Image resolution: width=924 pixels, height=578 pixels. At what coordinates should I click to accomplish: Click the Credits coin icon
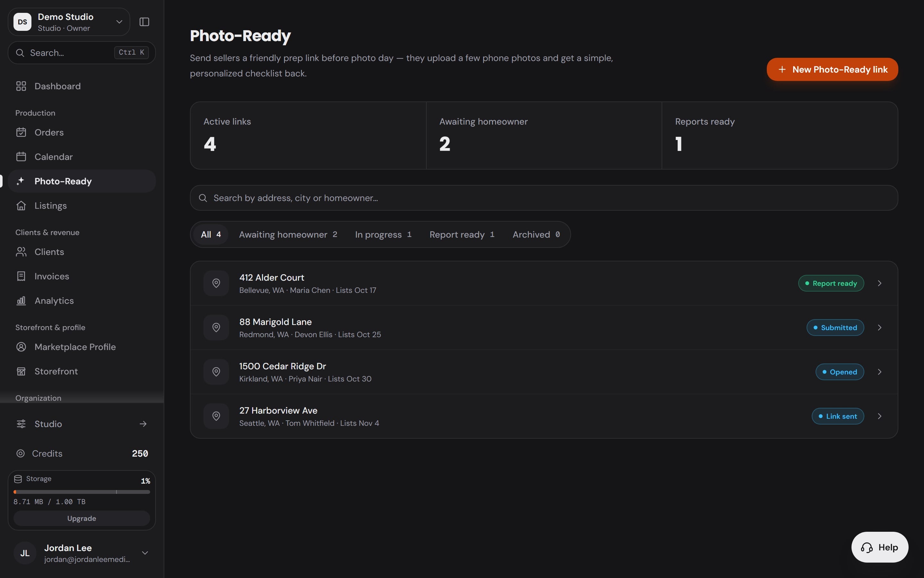[x=21, y=453]
